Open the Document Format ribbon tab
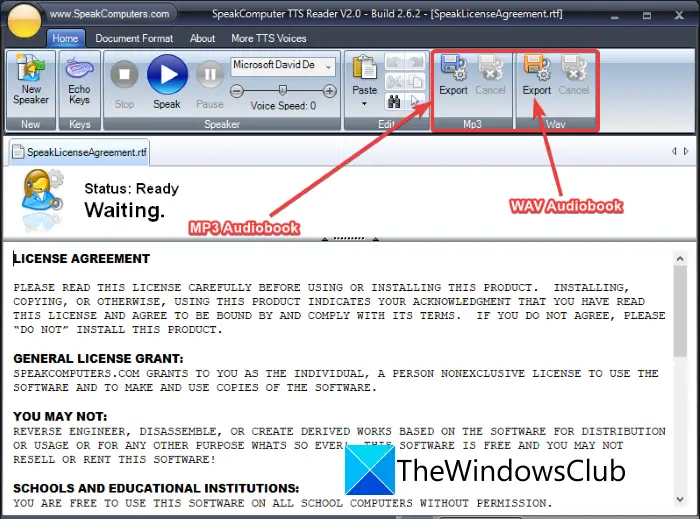This screenshot has height=519, width=700. tap(134, 38)
